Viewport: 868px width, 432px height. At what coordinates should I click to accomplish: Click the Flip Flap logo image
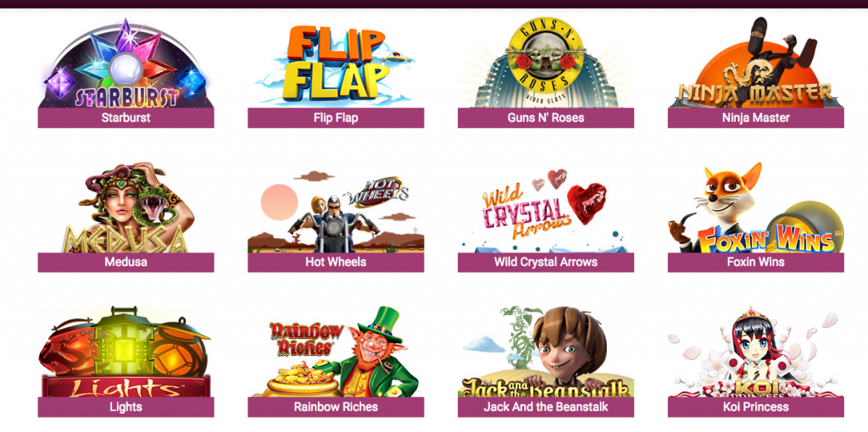tap(336, 63)
